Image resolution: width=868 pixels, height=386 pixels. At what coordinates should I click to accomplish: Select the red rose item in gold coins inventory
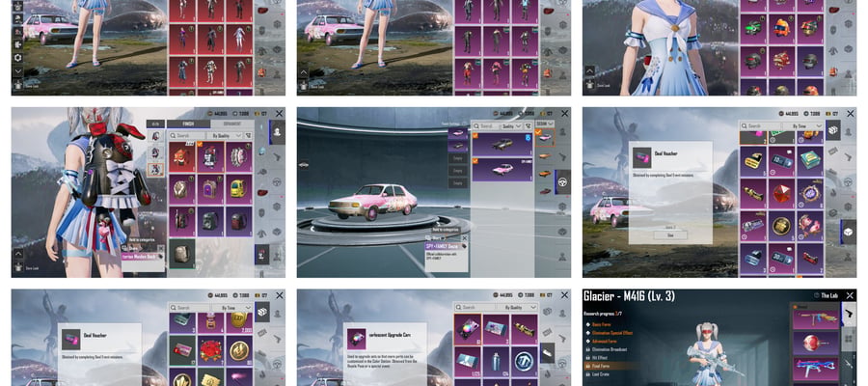pyautogui.click(x=211, y=351)
